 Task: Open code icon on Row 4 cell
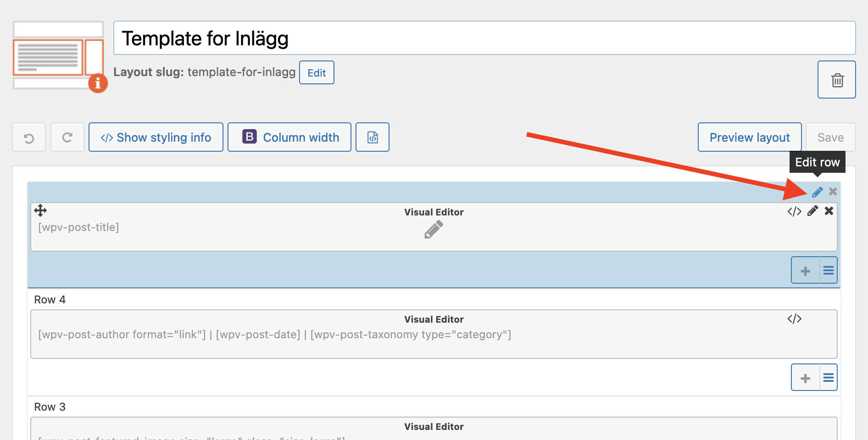pos(795,319)
